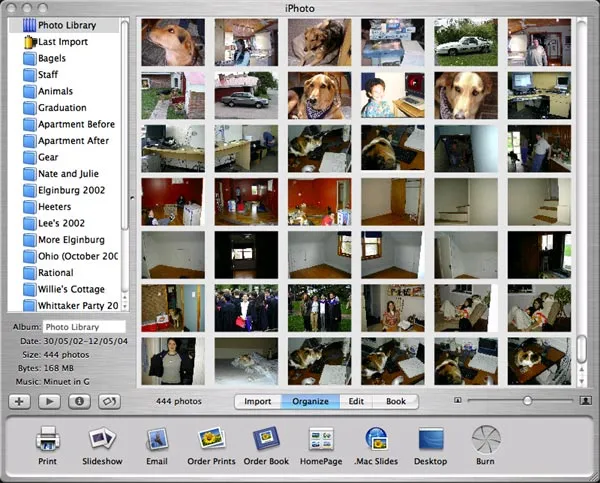Click Music: Minuet in G text
This screenshot has width=600, height=483.
click(53, 382)
